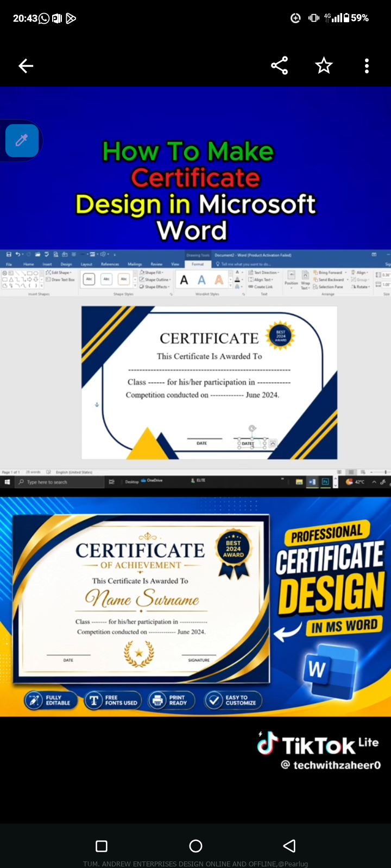Click the techwithzaheer0 TikTok handle

[x=331, y=765]
